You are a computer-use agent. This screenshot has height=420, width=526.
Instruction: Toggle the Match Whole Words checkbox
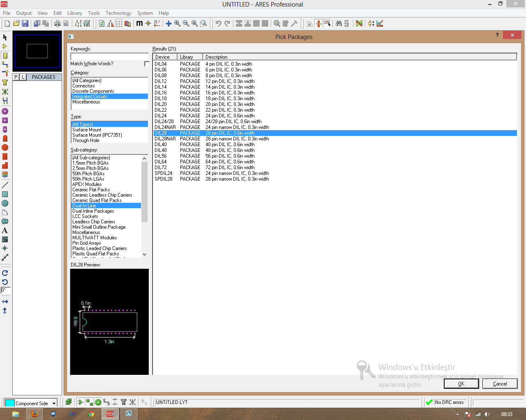pos(147,64)
